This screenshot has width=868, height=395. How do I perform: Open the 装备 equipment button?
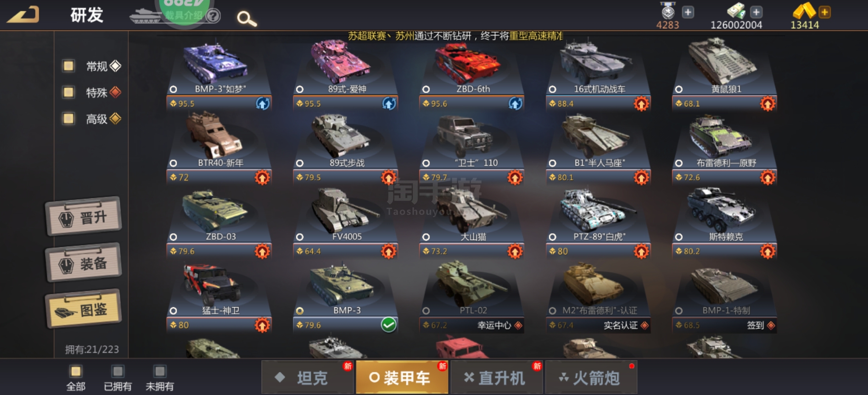(84, 263)
